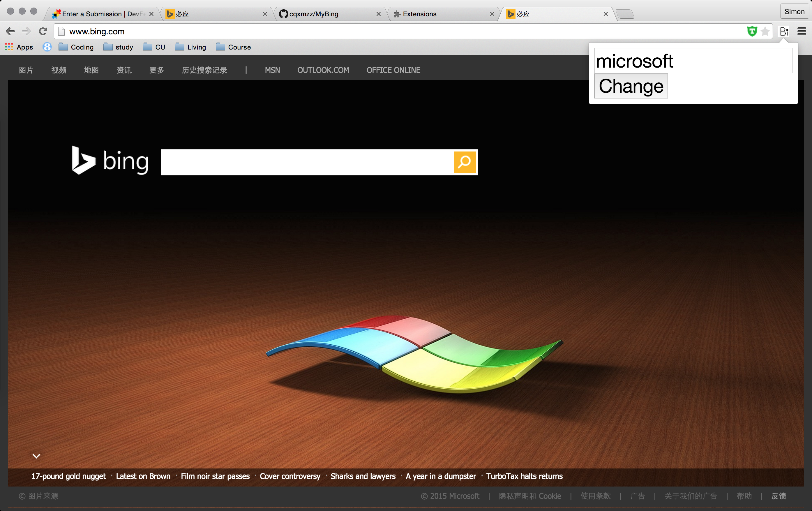Open the Coding bookmarks folder
The height and width of the screenshot is (511, 812).
pos(76,47)
